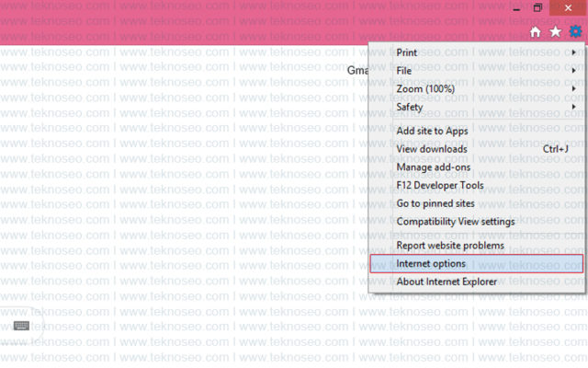Open Internet options
The width and height of the screenshot is (588, 368).
pos(476,264)
